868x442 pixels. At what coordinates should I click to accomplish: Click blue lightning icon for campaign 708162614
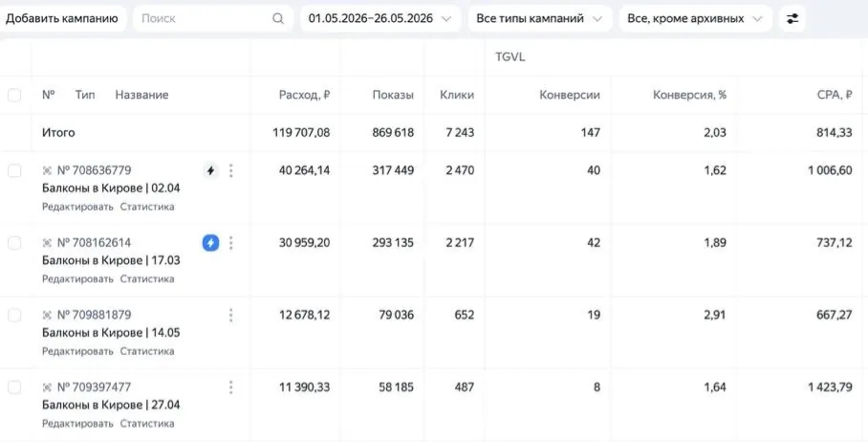click(x=210, y=243)
